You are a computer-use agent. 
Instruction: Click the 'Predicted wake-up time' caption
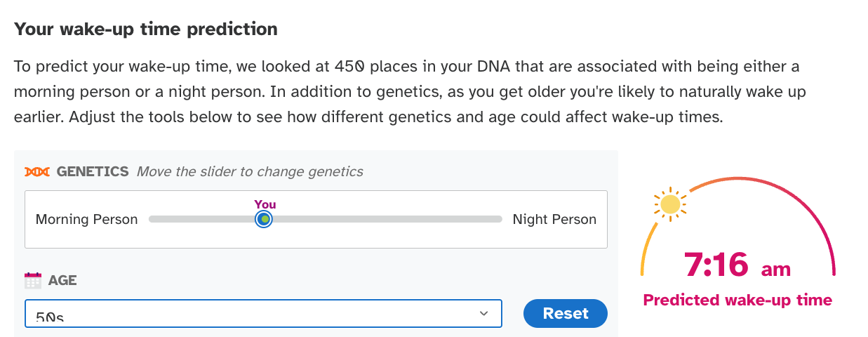coord(737,300)
